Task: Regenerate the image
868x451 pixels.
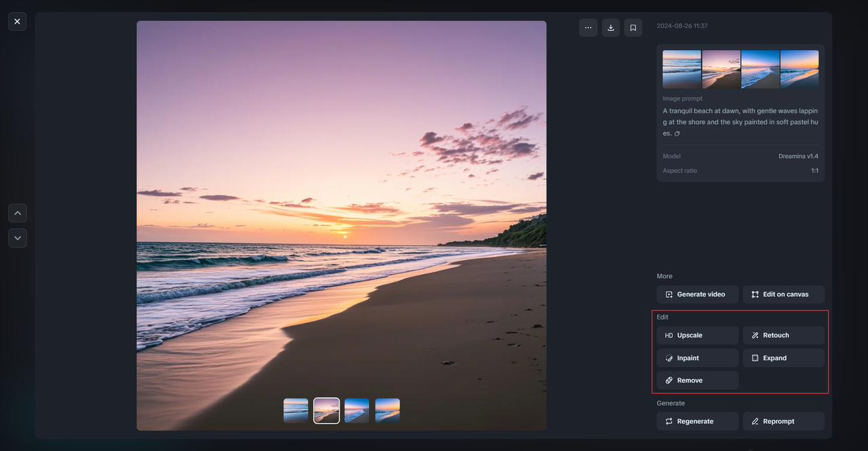Action: [x=697, y=421]
